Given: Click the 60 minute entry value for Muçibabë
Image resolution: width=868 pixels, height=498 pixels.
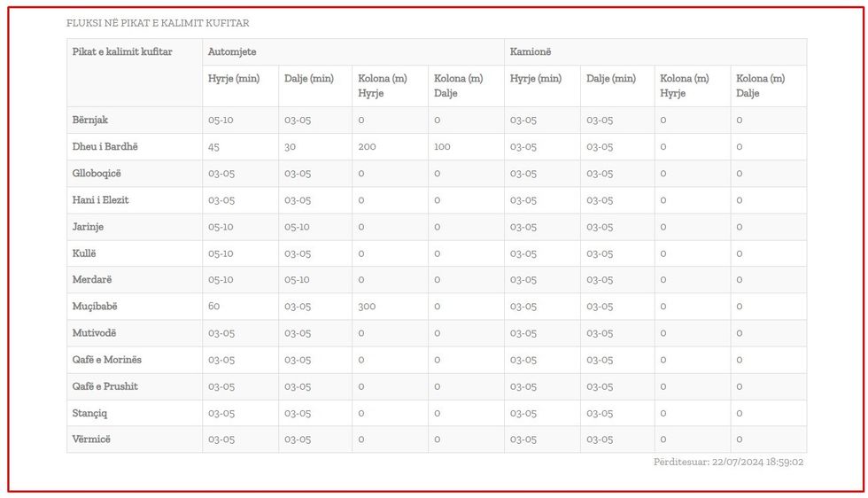Looking at the screenshot, I should click(x=214, y=307).
